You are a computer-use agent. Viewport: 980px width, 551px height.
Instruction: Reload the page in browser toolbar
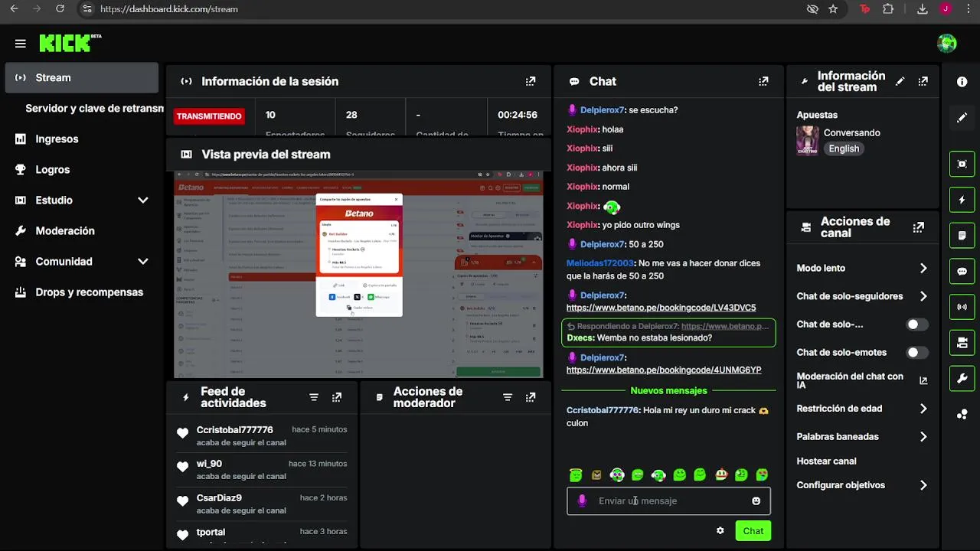click(60, 9)
